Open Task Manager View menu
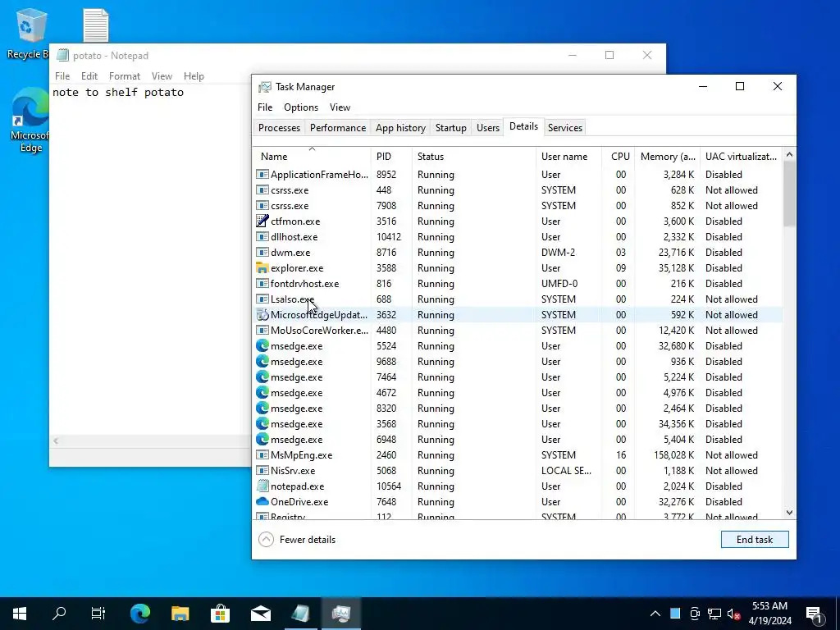 tap(340, 107)
